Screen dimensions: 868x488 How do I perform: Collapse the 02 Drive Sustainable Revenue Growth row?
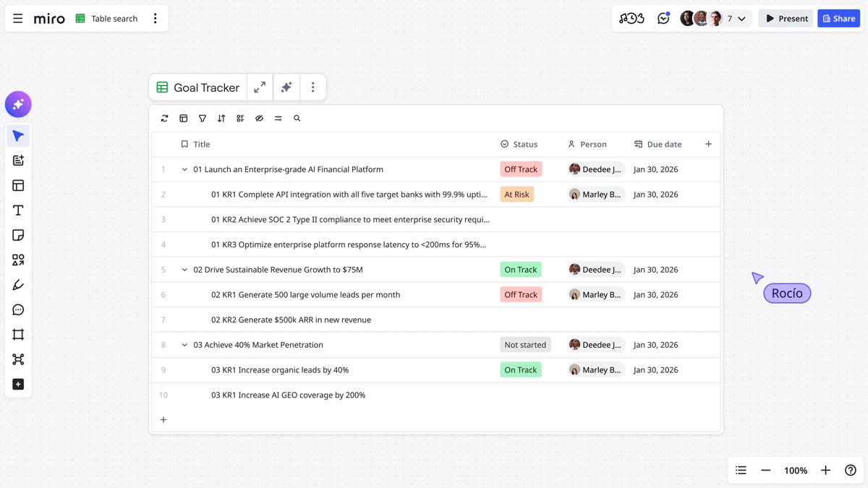(x=184, y=270)
